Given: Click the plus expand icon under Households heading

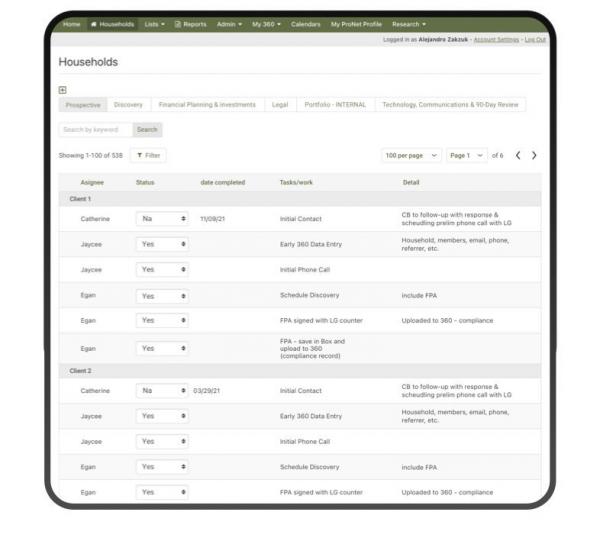Looking at the screenshot, I should (x=62, y=90).
